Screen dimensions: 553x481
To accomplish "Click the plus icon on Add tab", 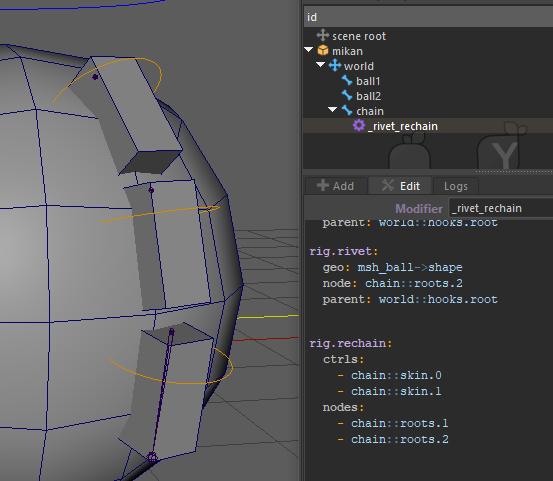I will (323, 185).
